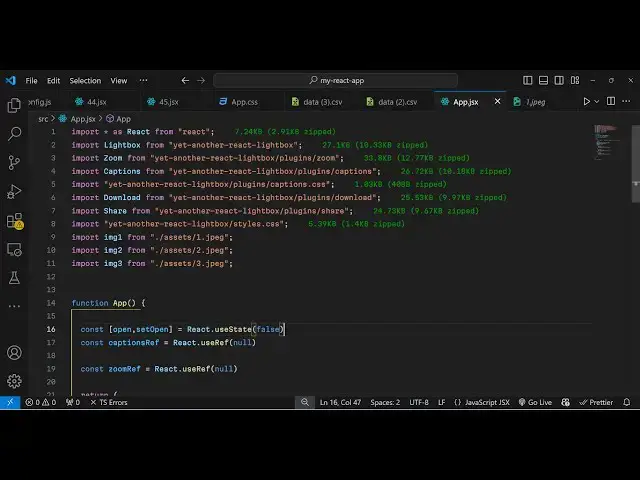Screen dimensions: 640x480
Task: Start the Go Live server
Action: point(535,402)
